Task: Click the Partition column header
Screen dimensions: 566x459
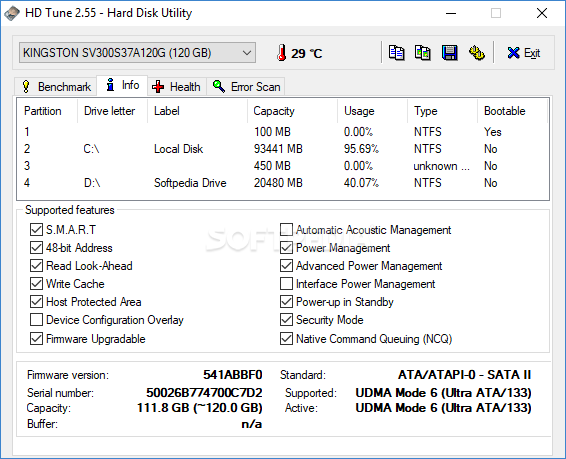Action: tap(47, 111)
